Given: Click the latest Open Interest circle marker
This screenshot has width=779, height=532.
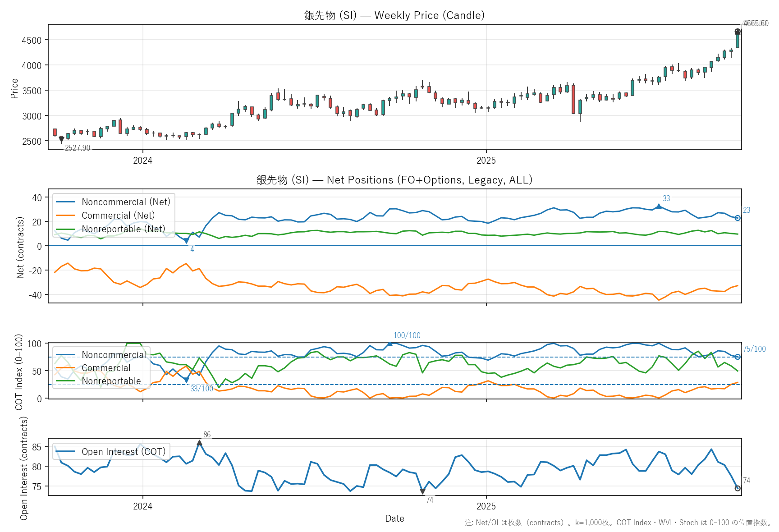Looking at the screenshot, I should coord(738,488).
